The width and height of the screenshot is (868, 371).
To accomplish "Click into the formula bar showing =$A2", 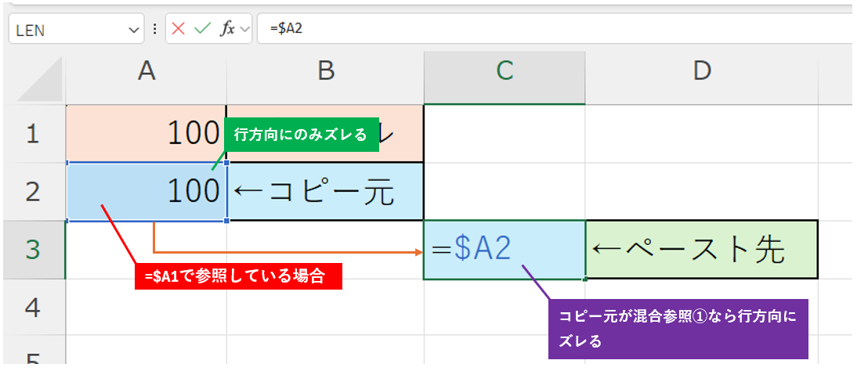I will pos(548,29).
